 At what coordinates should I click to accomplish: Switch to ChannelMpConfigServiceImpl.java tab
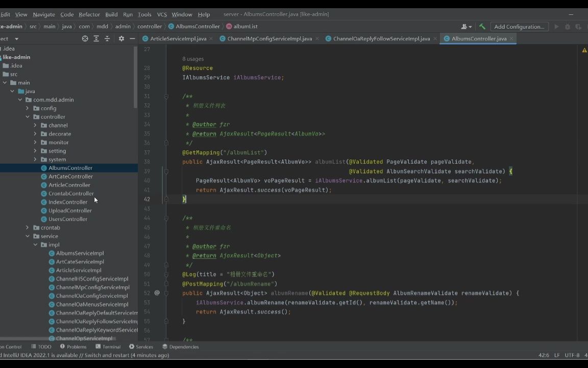click(x=269, y=38)
